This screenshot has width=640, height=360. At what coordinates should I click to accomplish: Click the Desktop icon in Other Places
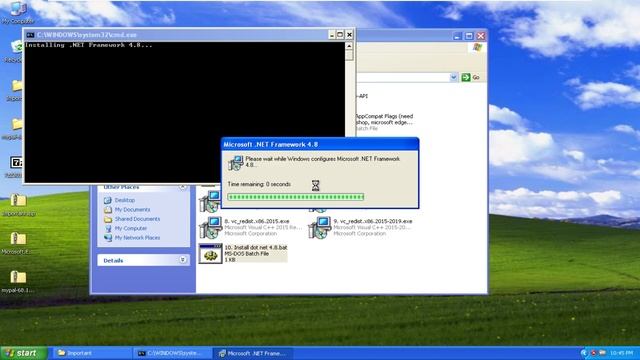point(108,200)
